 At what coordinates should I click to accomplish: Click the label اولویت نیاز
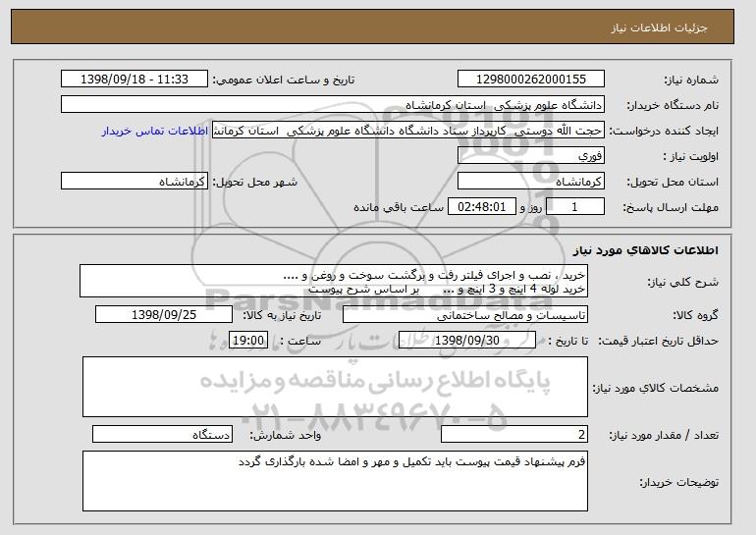click(x=691, y=157)
